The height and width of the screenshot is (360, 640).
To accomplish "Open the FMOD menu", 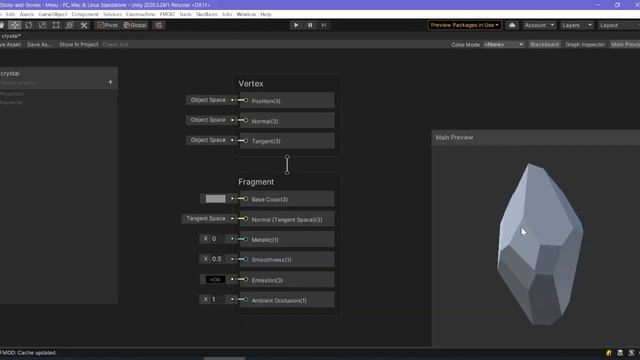I will 167,14.
